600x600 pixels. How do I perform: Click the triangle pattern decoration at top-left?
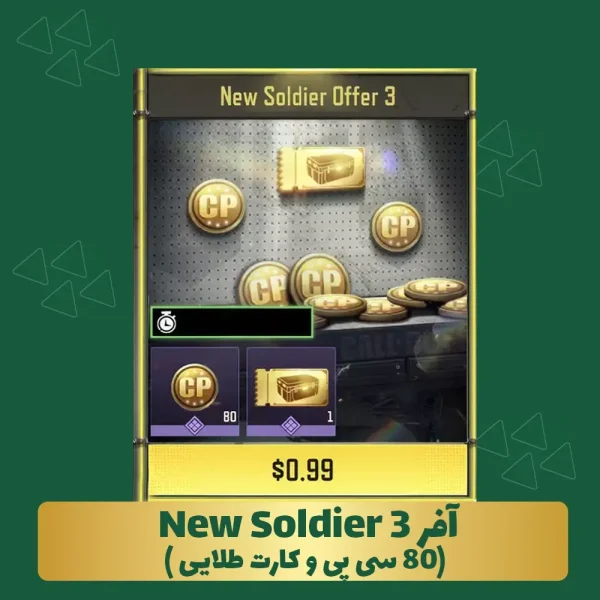[x=69, y=48]
